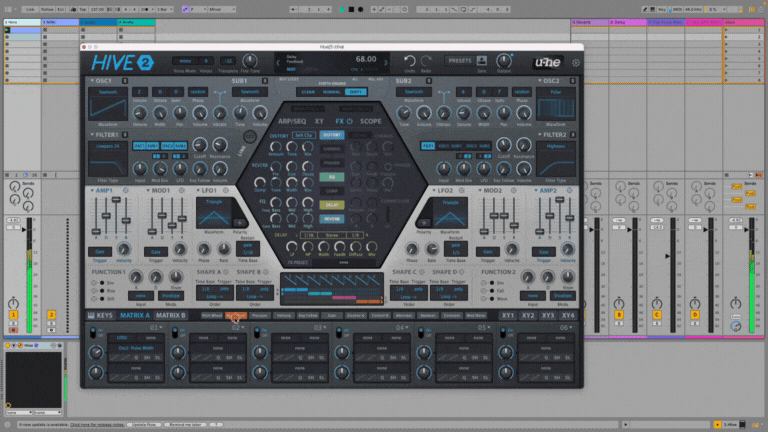This screenshot has height=432, width=768.
Task: Click the KEYS keyboard icon
Action: [x=91, y=315]
